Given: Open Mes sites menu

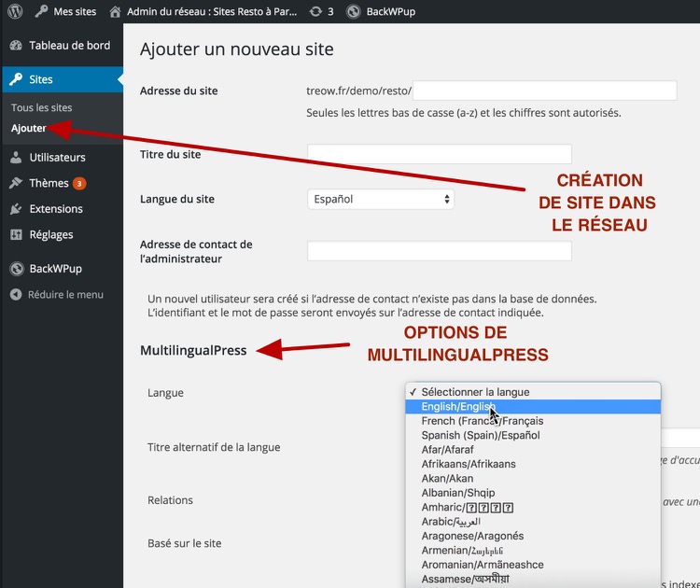Looking at the screenshot, I should coord(75,11).
